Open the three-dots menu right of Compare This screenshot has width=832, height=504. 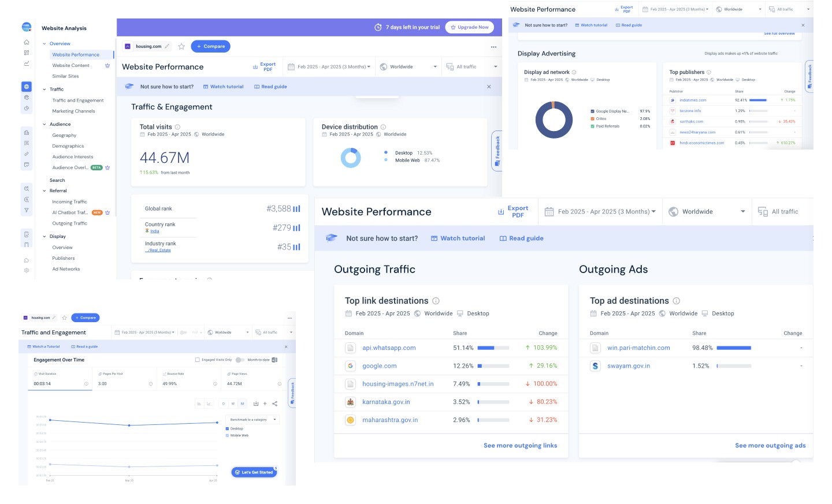pyautogui.click(x=493, y=47)
